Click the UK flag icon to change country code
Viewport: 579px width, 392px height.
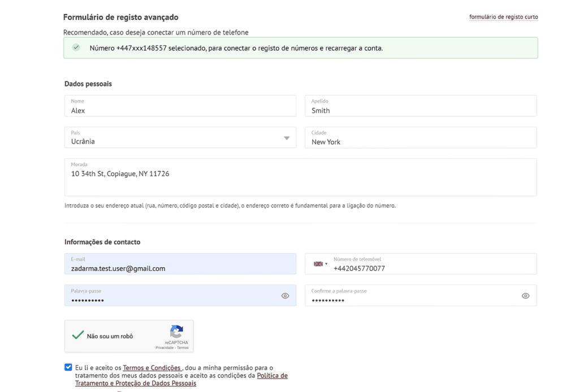click(x=317, y=264)
